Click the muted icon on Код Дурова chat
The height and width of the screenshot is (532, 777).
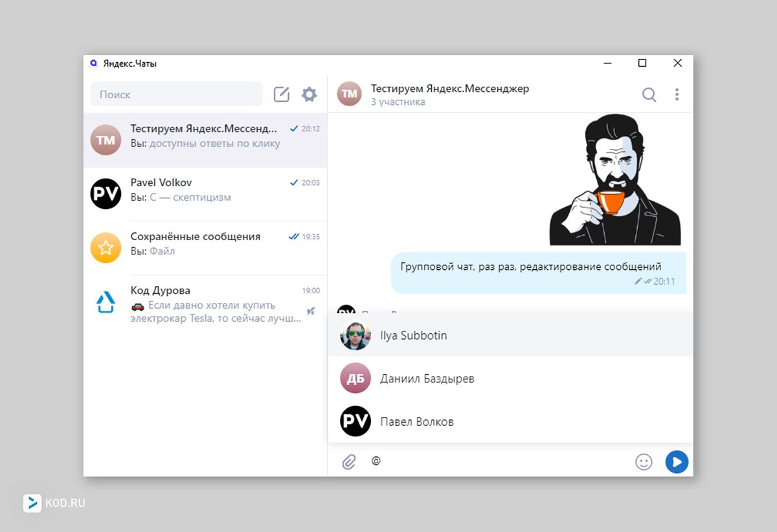tap(311, 311)
